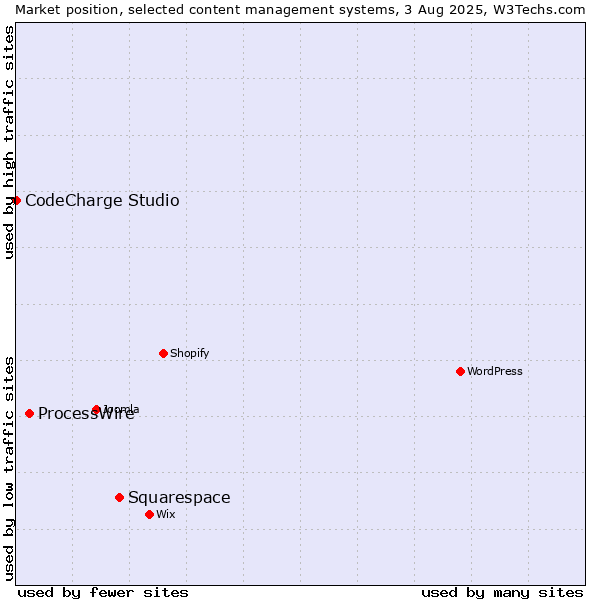Click the CodeCharge Studio red data point
Screen dimensions: 600x600
16,201
